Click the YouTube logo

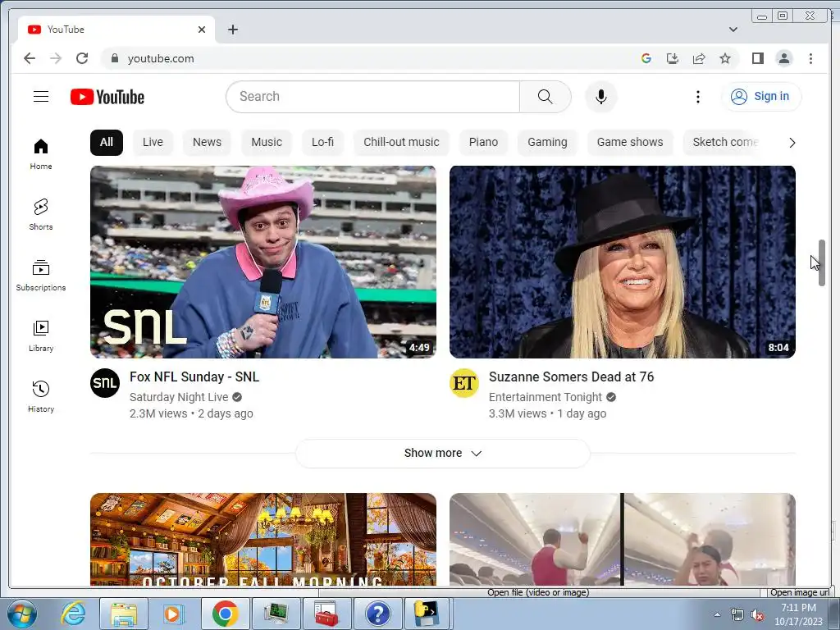(107, 97)
